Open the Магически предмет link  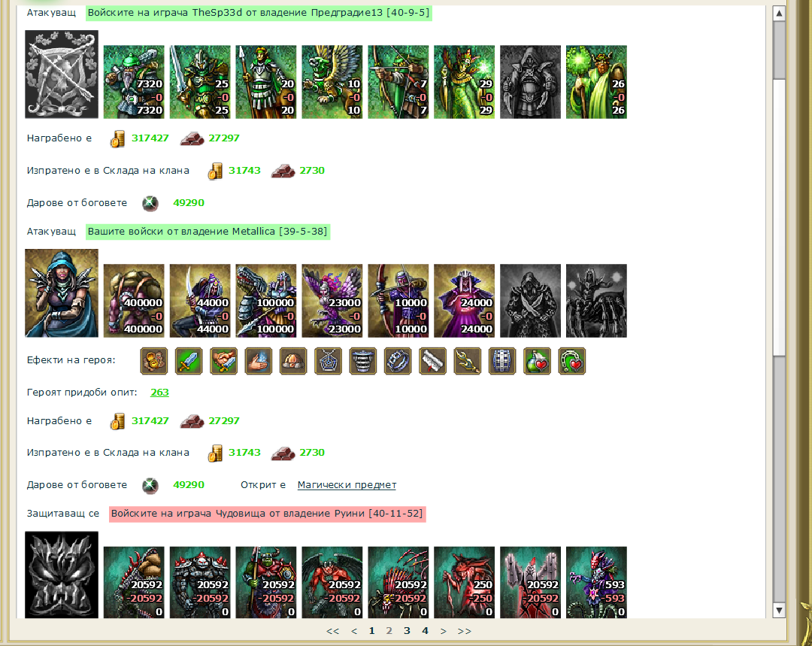[x=347, y=485]
